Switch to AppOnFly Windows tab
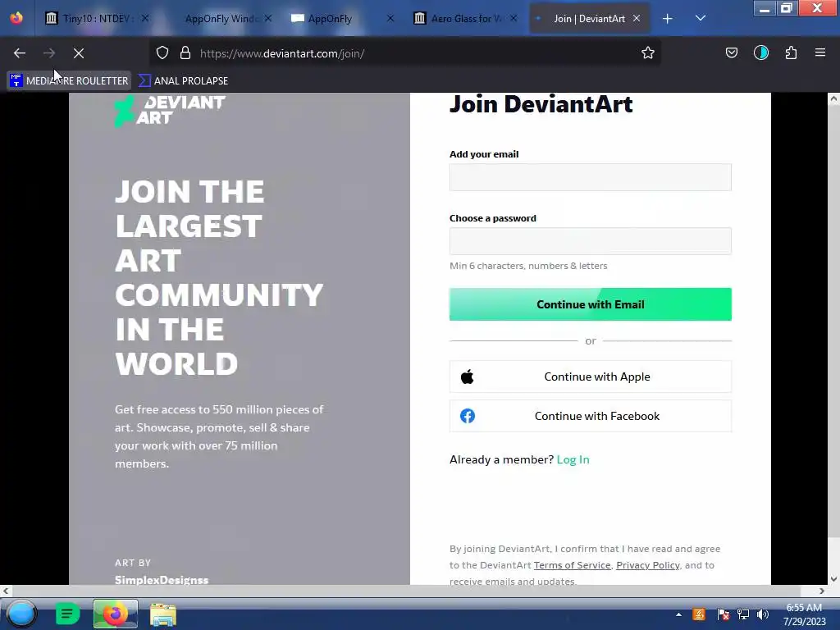The image size is (840, 630). (220, 19)
